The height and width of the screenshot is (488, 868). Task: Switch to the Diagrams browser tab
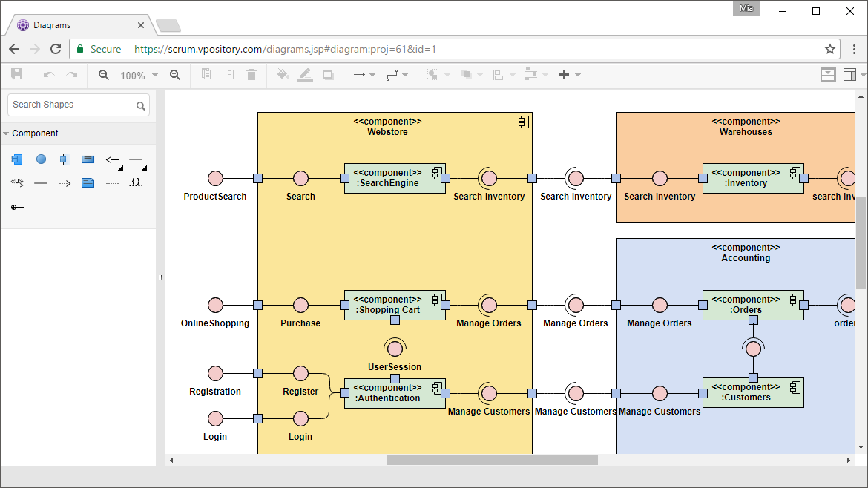pyautogui.click(x=79, y=25)
